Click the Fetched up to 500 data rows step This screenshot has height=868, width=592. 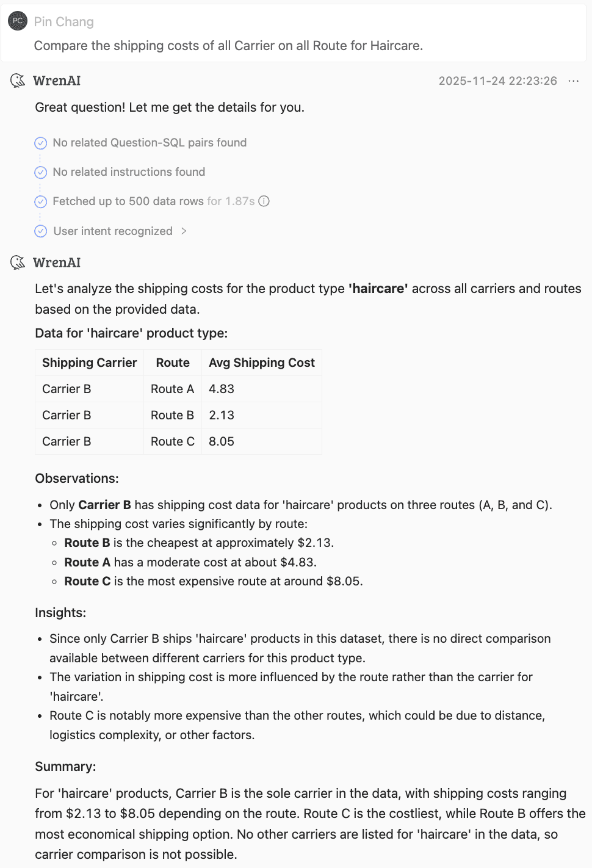pos(128,201)
